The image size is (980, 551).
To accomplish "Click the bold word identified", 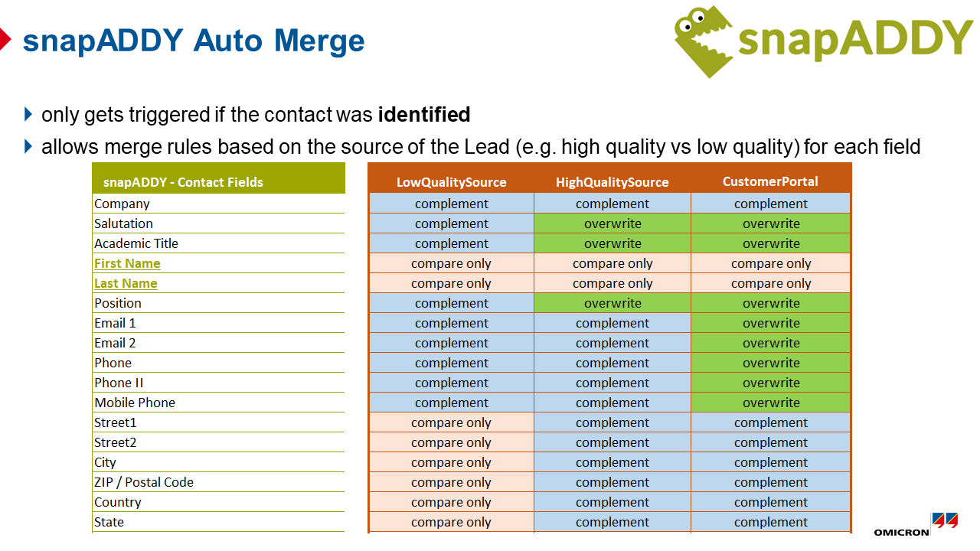I will pos(424,115).
